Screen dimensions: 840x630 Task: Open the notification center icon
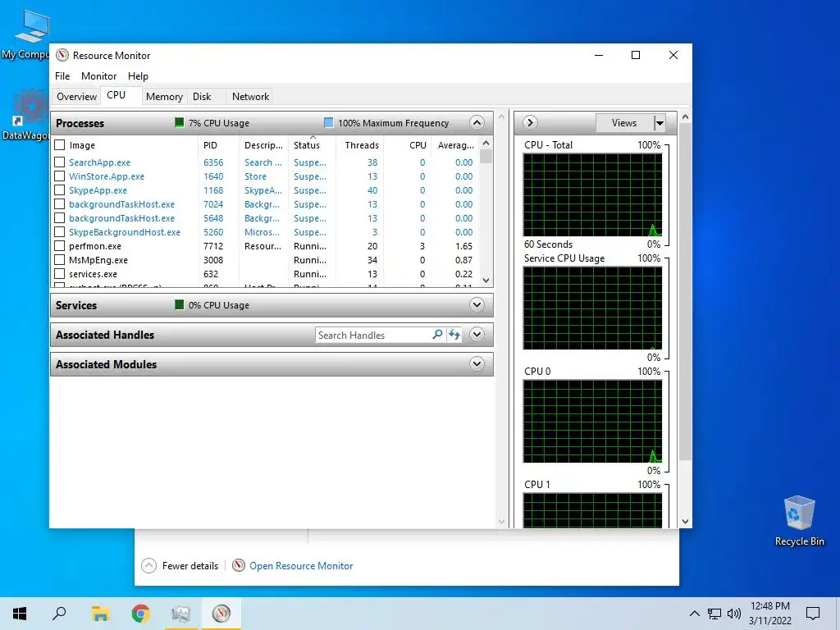[813, 614]
